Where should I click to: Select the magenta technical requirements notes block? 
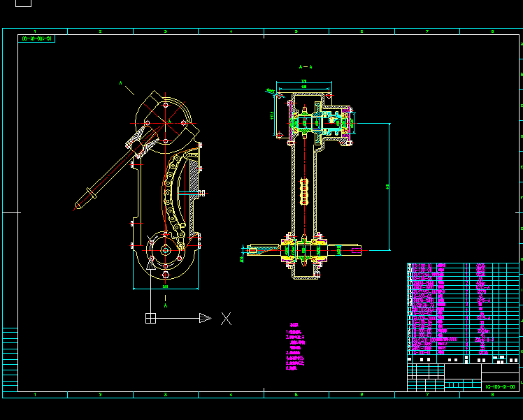[295, 347]
